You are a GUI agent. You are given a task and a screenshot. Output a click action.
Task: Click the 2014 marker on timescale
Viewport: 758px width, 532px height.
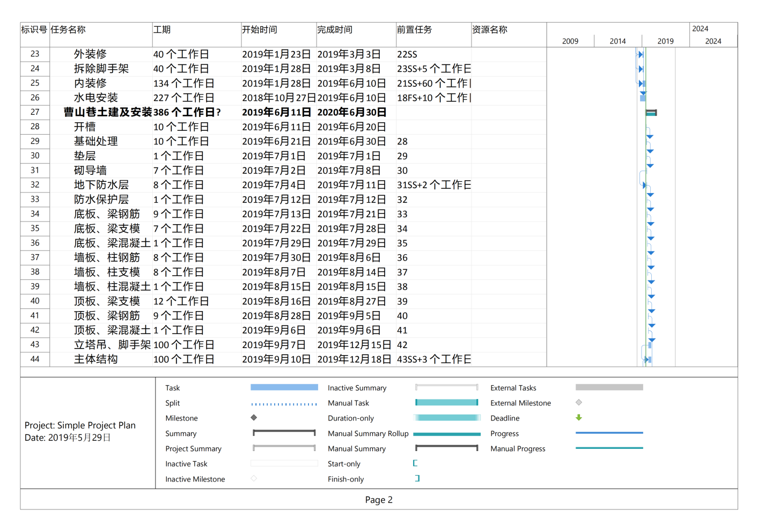[x=617, y=41]
